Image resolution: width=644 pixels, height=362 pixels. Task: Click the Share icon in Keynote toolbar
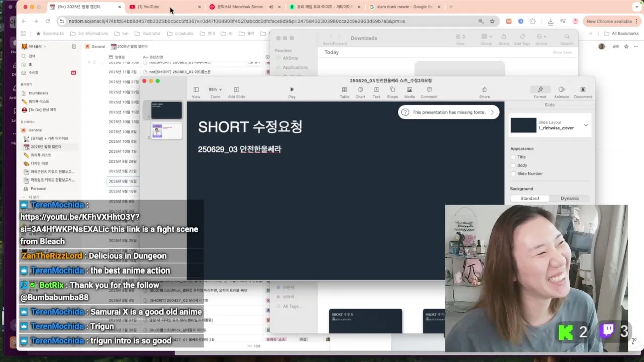485,89
